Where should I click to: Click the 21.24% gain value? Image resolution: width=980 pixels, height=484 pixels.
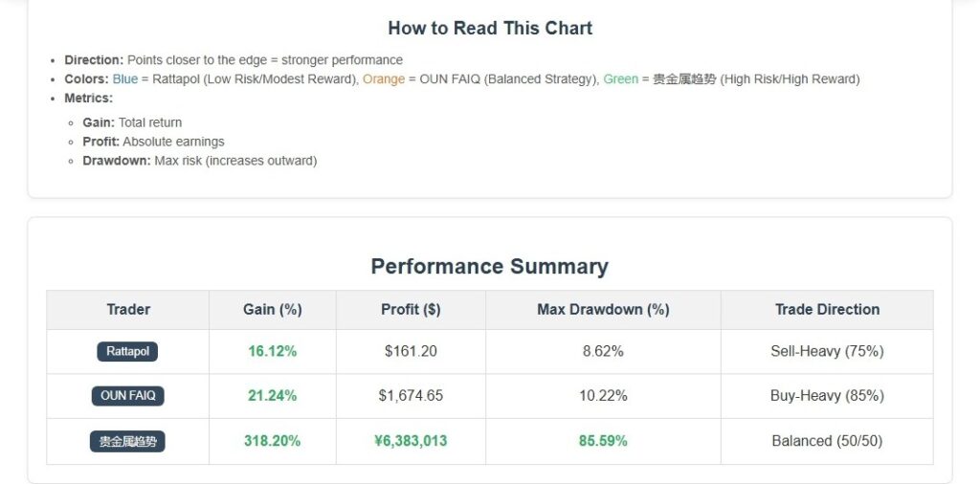(x=273, y=396)
